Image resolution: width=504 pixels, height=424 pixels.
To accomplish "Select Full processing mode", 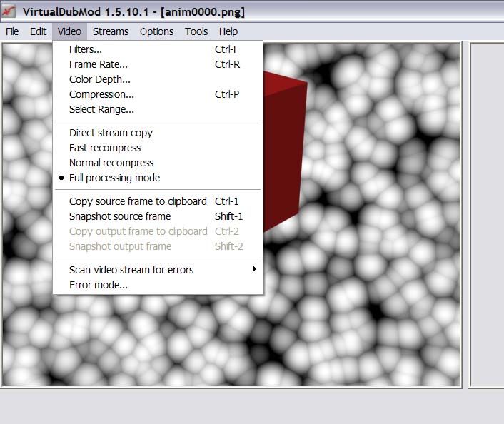I will [x=158, y=178].
